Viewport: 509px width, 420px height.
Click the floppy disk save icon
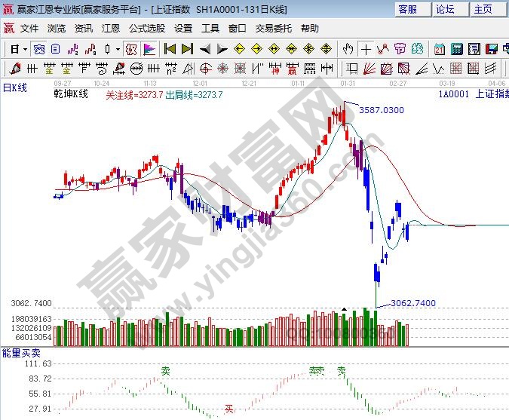(492, 49)
